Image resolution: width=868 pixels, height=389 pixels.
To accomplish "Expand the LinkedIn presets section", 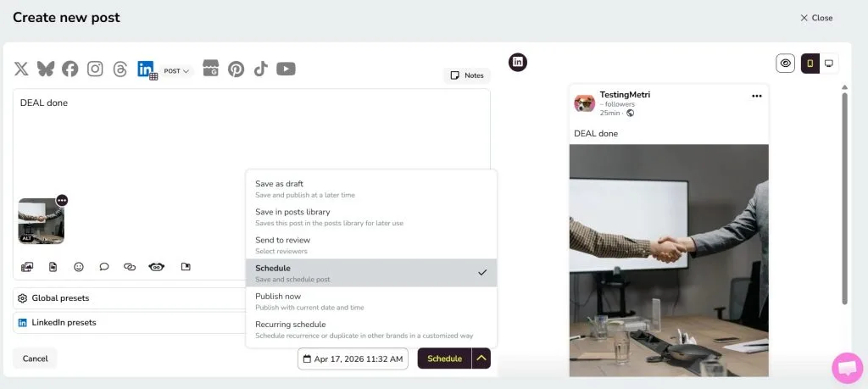I will [x=129, y=323].
